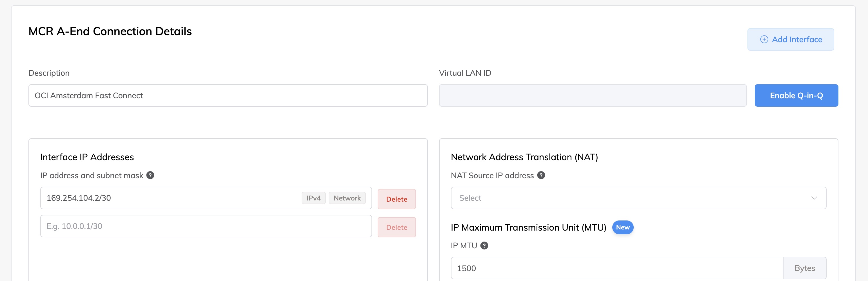Open the subnet mask help tooltip

pyautogui.click(x=150, y=175)
